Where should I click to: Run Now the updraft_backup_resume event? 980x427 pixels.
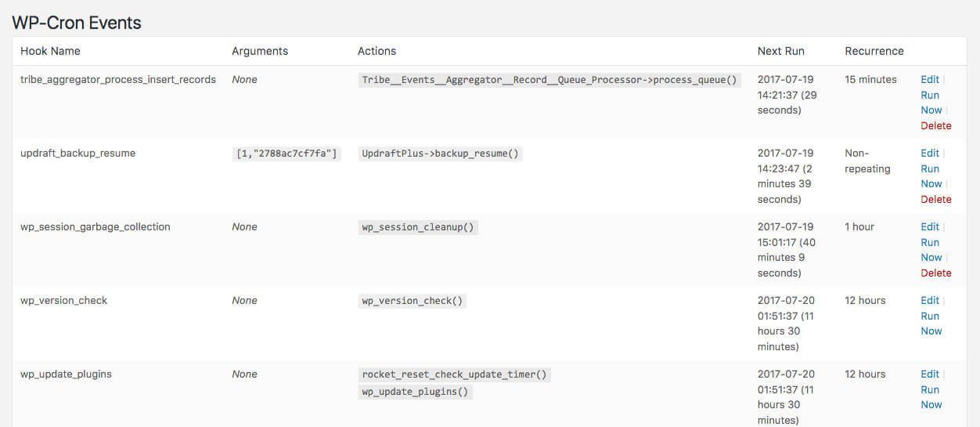click(x=931, y=176)
